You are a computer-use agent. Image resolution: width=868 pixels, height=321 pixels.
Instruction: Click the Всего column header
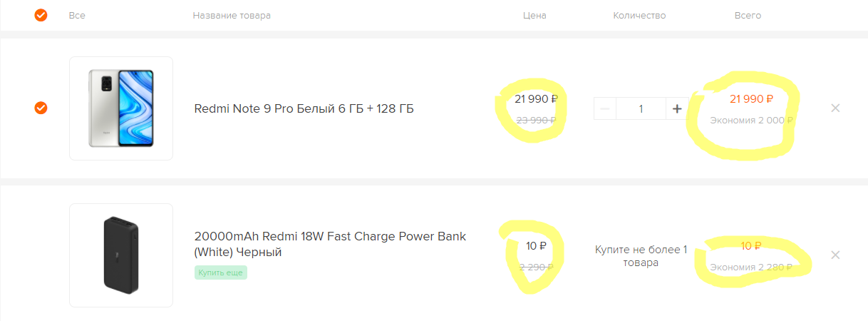(748, 15)
